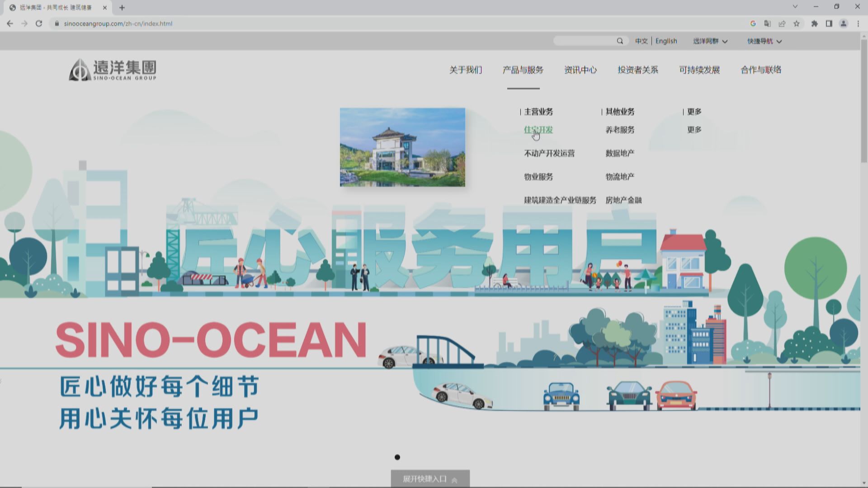Click the share icon in the toolbar
The width and height of the screenshot is (868, 488).
coord(782,23)
